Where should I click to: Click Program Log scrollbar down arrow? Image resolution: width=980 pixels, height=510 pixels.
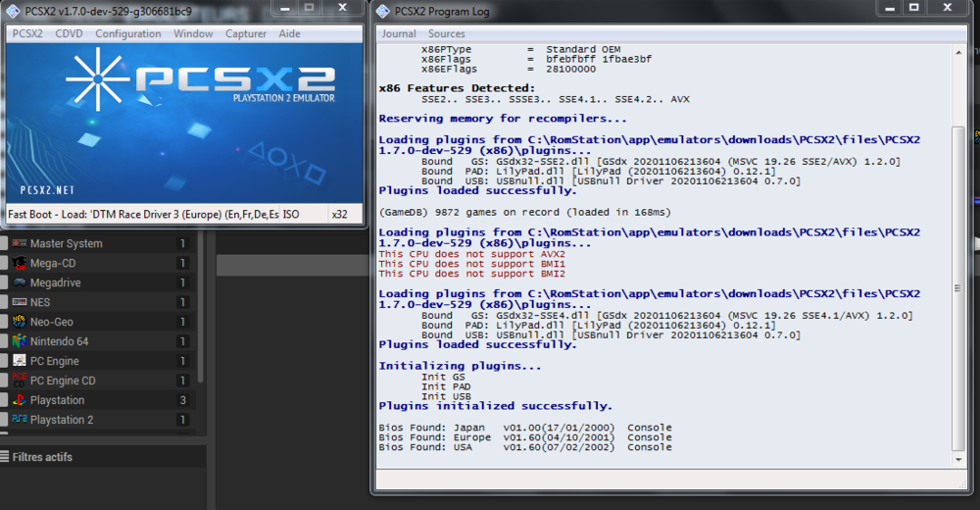(958, 459)
